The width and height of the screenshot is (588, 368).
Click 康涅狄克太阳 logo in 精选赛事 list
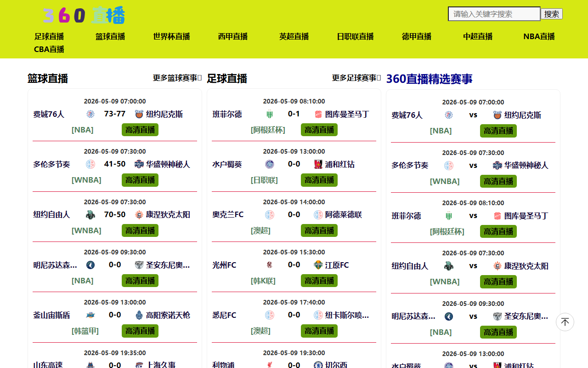pyautogui.click(x=498, y=266)
